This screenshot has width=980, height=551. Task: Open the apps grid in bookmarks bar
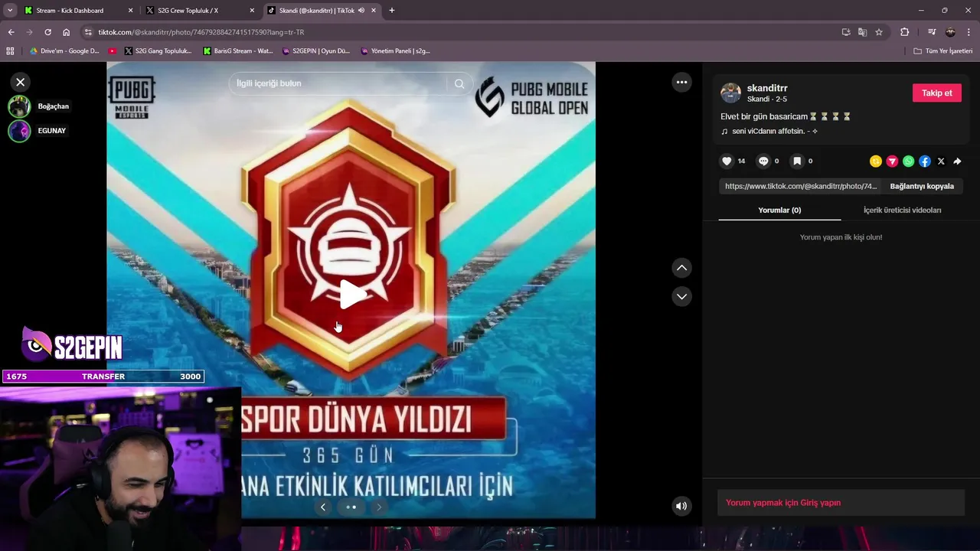click(10, 51)
